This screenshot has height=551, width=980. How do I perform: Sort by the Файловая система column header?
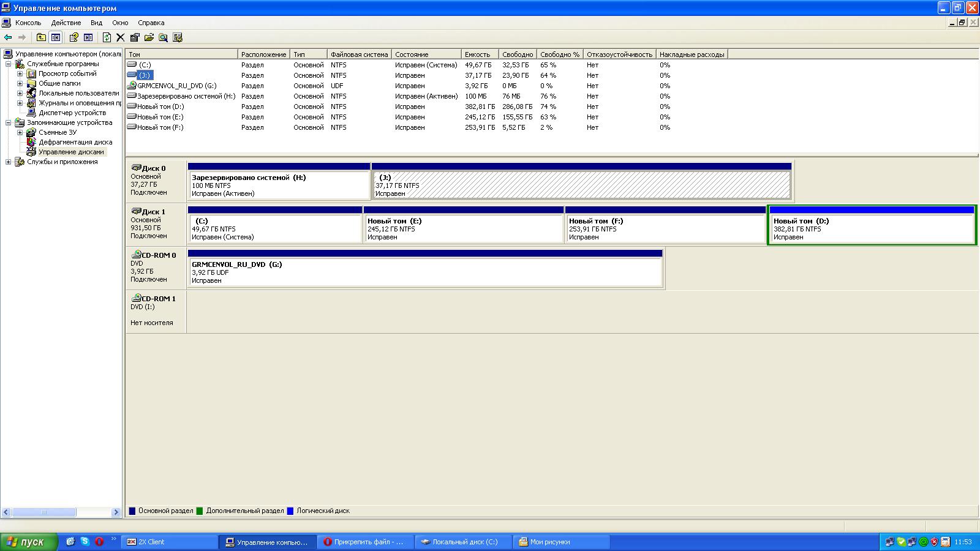[x=359, y=54]
